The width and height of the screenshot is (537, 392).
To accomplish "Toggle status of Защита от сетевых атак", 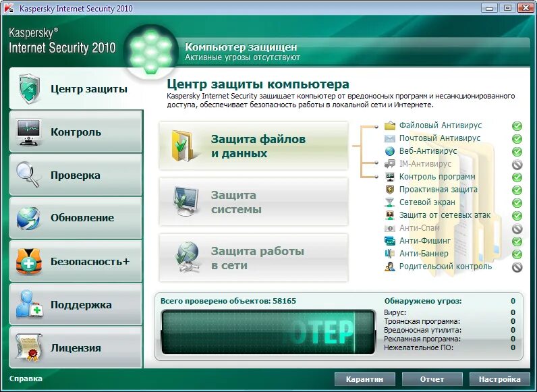I will (517, 216).
